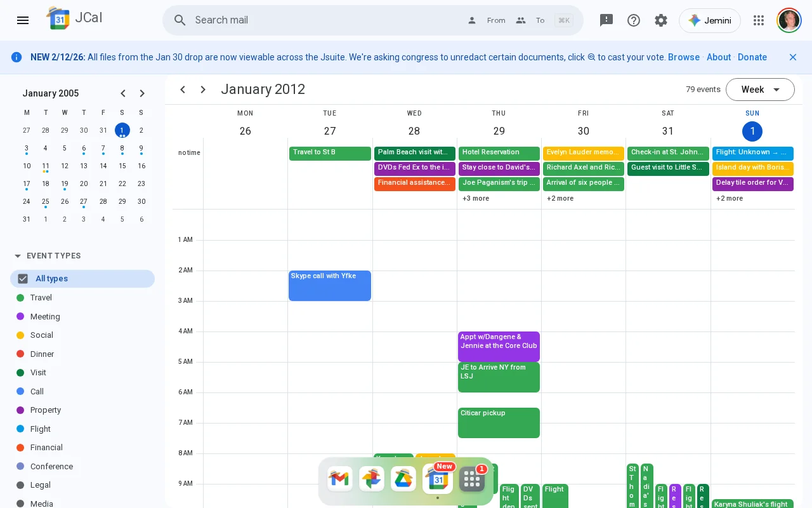Open the Jsuite apps grid icon
This screenshot has height=508, width=812.
point(759,20)
